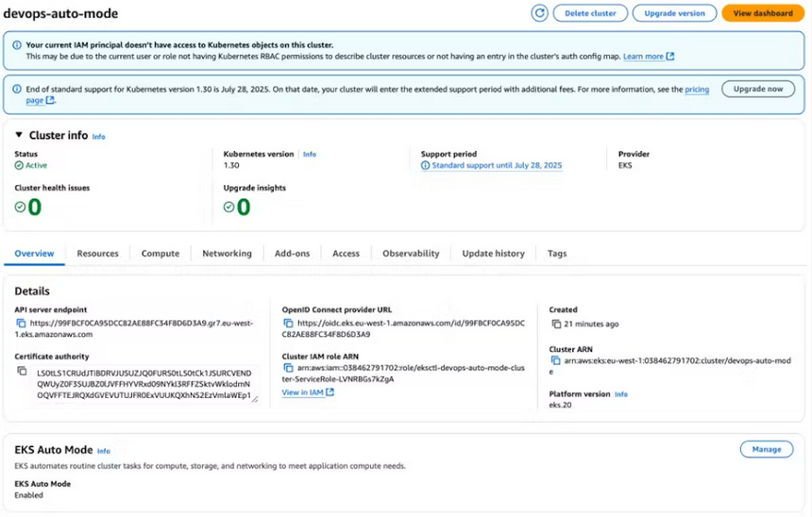
Task: Click the external link icon after Learn more
Action: pyautogui.click(x=670, y=56)
